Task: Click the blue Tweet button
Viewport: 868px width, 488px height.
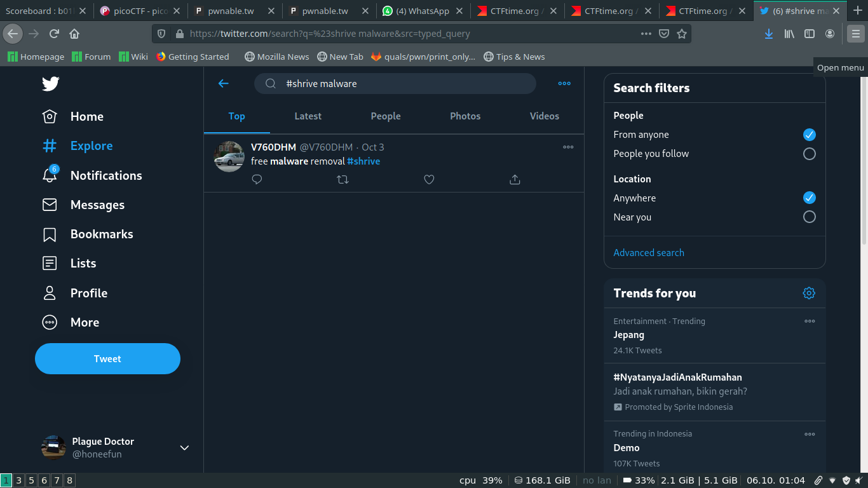Action: (x=107, y=359)
